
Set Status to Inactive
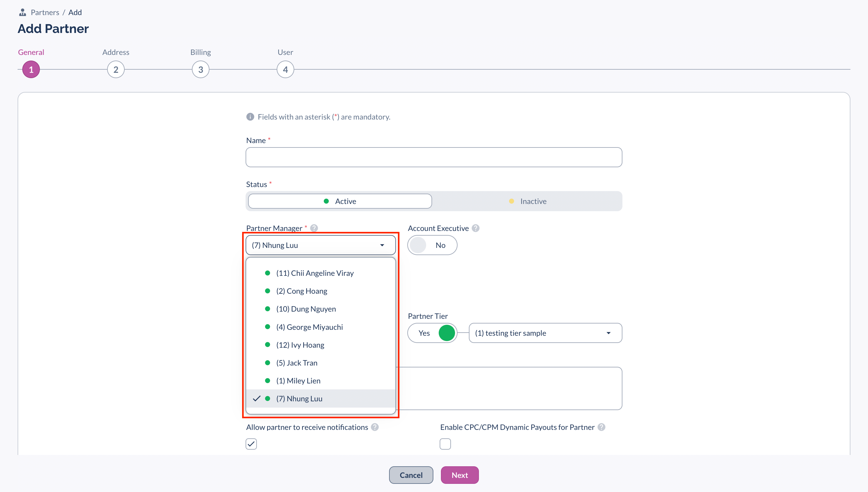527,201
